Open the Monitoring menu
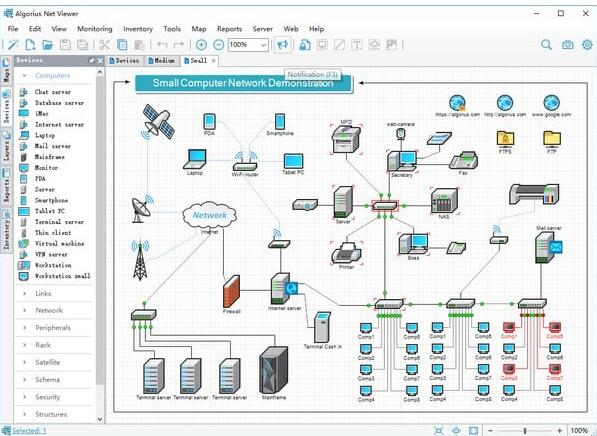597x436 pixels. [94, 29]
